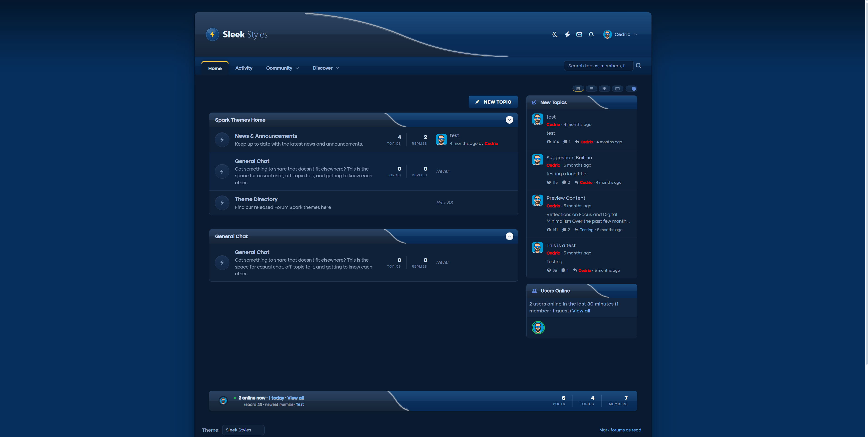Click the 'Hits: 88' text
868x437 pixels.
coord(444,203)
